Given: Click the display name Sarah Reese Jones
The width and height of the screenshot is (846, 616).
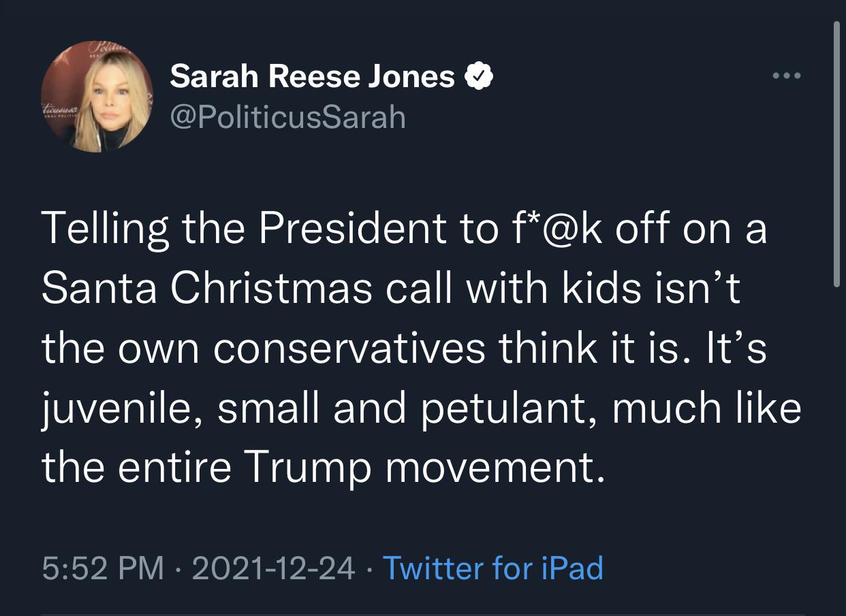Looking at the screenshot, I should point(312,77).
